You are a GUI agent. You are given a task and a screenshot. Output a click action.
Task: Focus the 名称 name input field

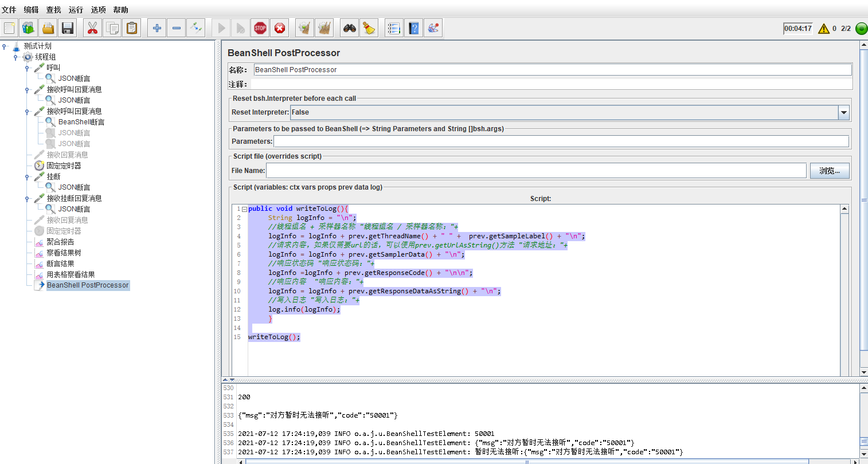pos(553,70)
